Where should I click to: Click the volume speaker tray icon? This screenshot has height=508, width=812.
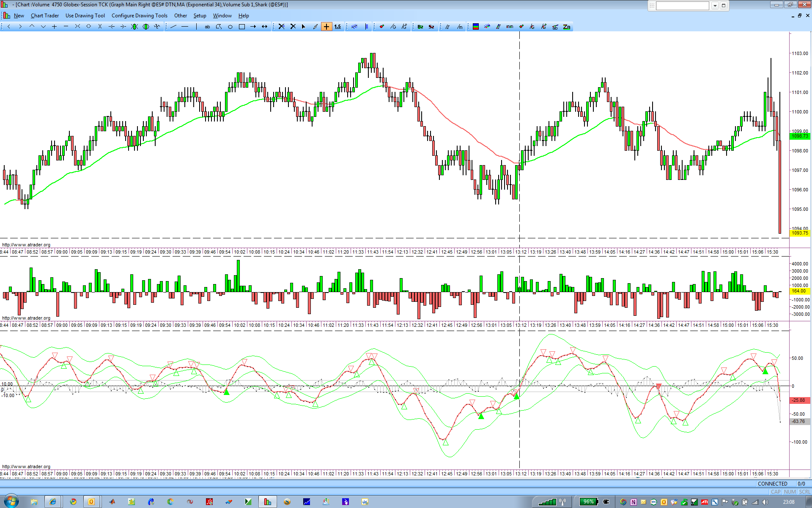point(765,502)
